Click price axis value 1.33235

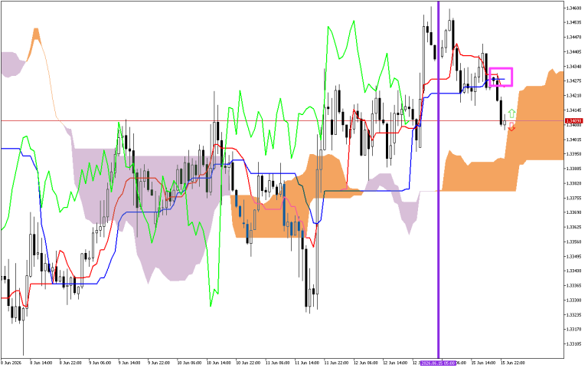click(x=574, y=314)
